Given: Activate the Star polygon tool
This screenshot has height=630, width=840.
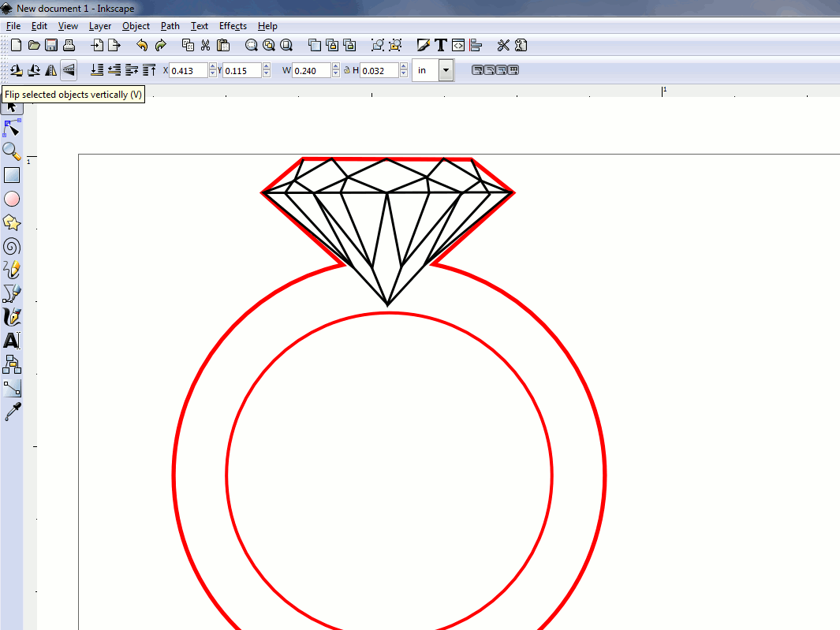Looking at the screenshot, I should click(x=12, y=222).
